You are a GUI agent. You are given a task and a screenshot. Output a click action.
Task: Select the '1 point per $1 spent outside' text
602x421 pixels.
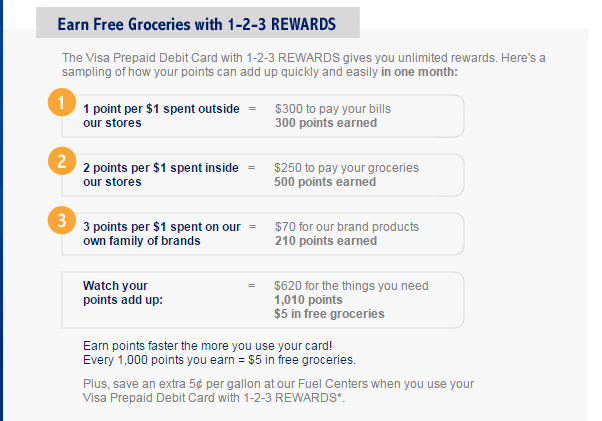click(161, 109)
